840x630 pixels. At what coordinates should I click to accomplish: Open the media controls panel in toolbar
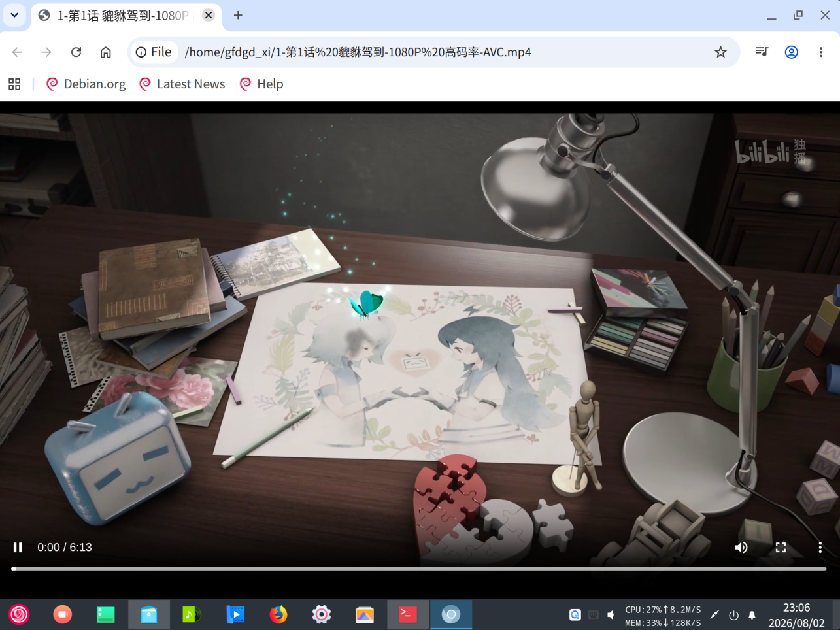tap(762, 52)
